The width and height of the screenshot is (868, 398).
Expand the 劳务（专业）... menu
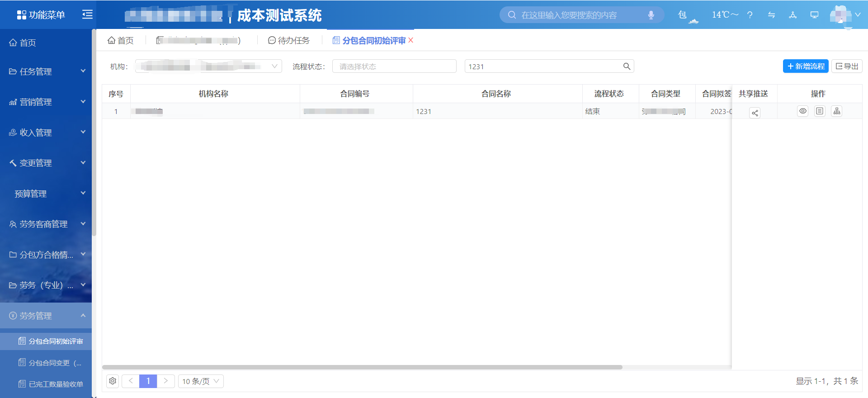tap(46, 285)
